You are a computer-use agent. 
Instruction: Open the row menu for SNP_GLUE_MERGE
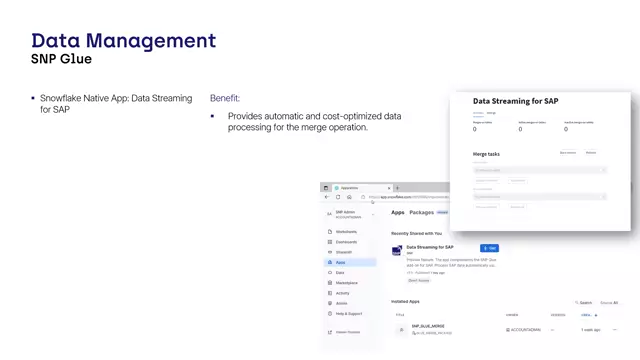[615, 329]
